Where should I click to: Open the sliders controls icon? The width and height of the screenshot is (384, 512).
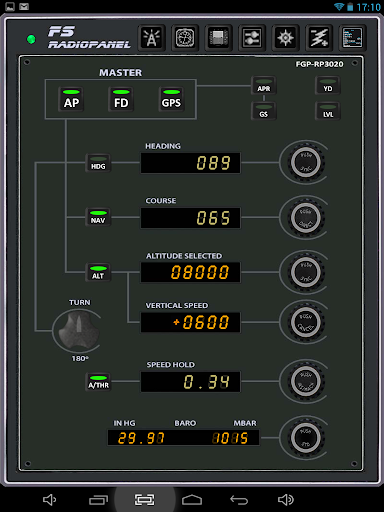[x=252, y=38]
